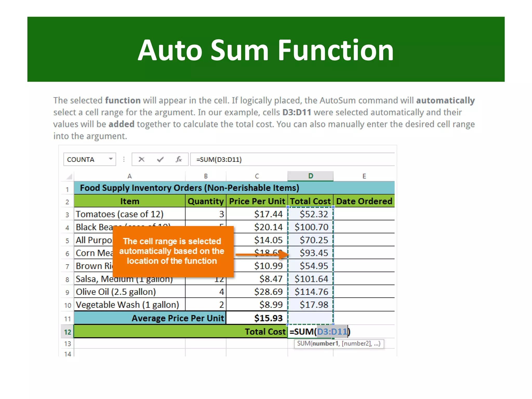Select column A header

pos(129,176)
